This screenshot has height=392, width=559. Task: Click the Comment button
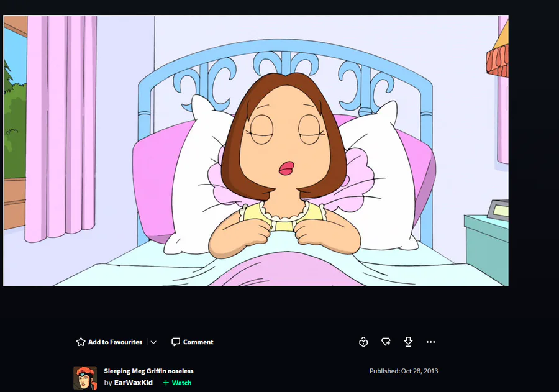(x=193, y=342)
